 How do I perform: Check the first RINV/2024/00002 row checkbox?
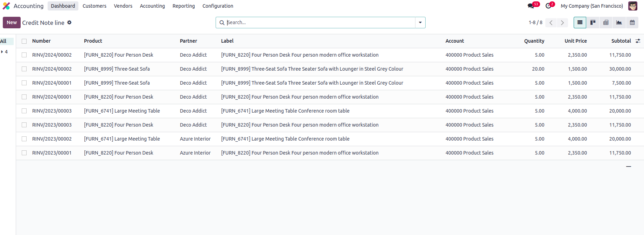[24, 55]
